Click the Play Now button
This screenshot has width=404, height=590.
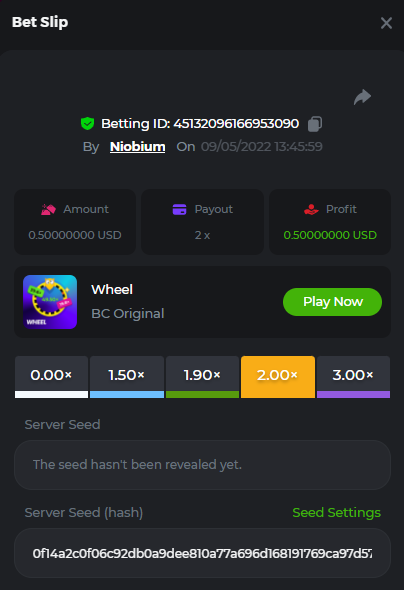tap(333, 302)
